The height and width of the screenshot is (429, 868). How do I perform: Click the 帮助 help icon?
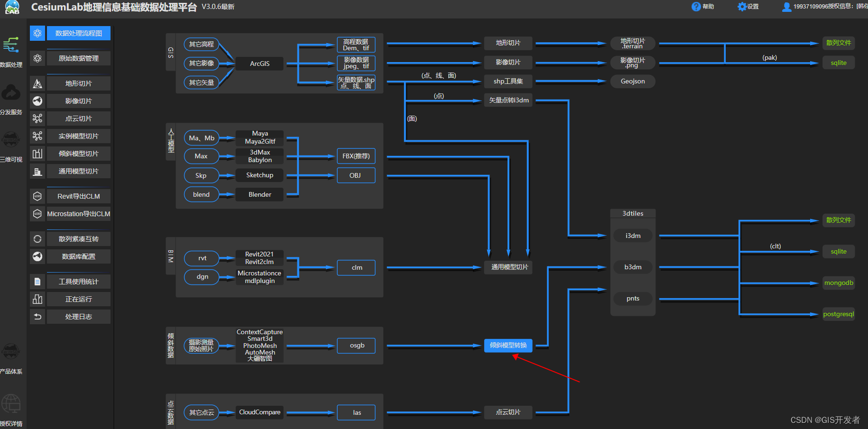693,7
